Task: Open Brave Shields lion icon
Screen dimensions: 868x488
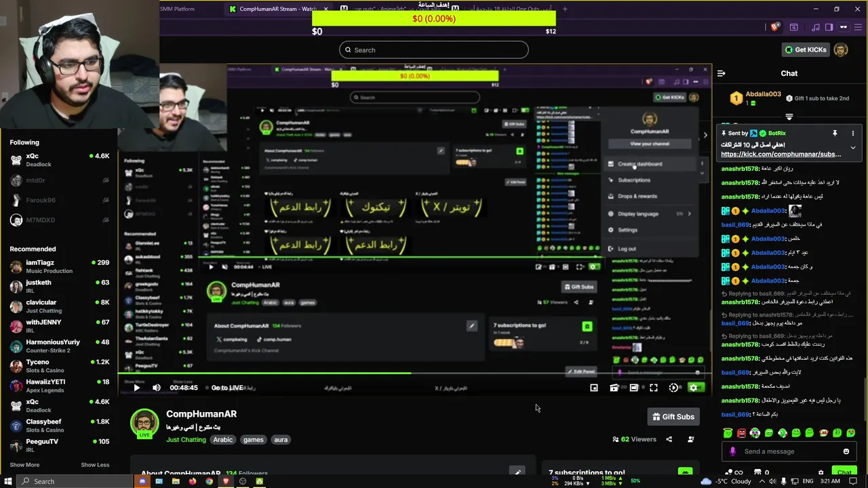Action: coord(775,27)
